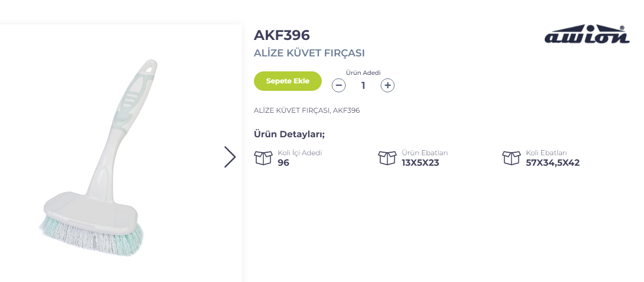The width and height of the screenshot is (644, 282).
Task: Click the Koli Ebatları label
Action: tap(546, 153)
